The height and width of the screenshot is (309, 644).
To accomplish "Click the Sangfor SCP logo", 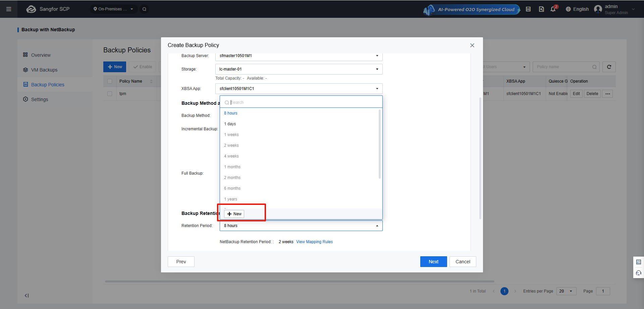I will click(48, 9).
